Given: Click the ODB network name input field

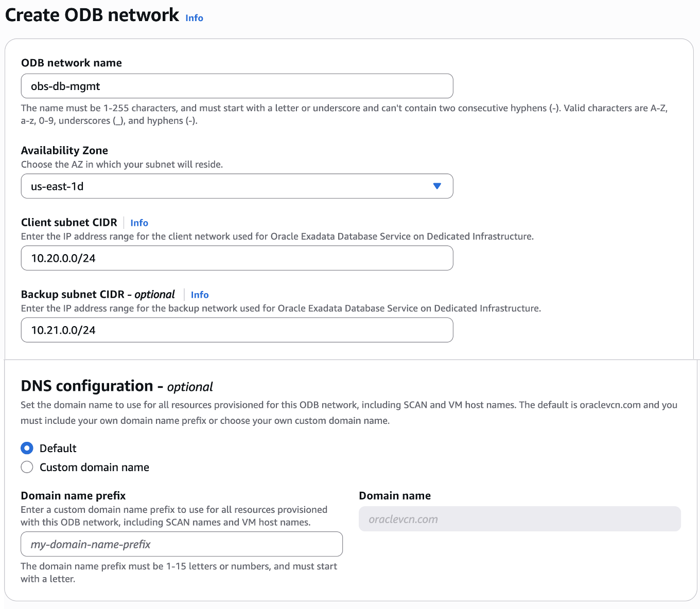Looking at the screenshot, I should (237, 86).
